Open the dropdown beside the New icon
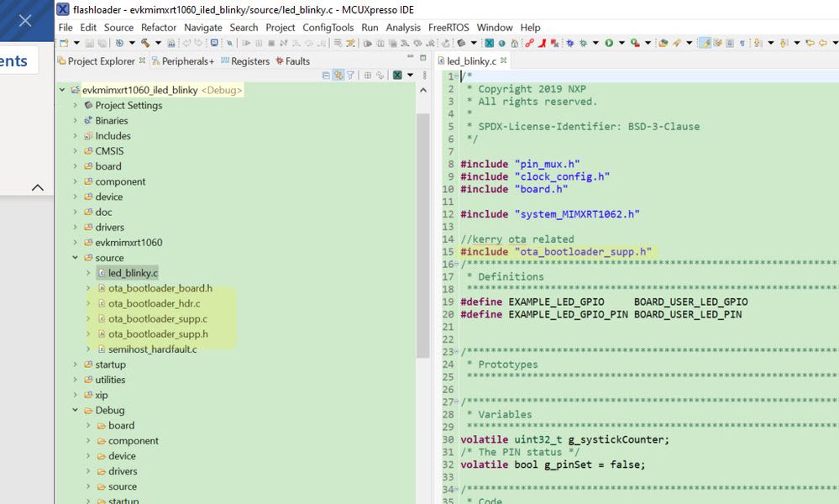Viewport: 839px width, 504px height. click(x=76, y=43)
